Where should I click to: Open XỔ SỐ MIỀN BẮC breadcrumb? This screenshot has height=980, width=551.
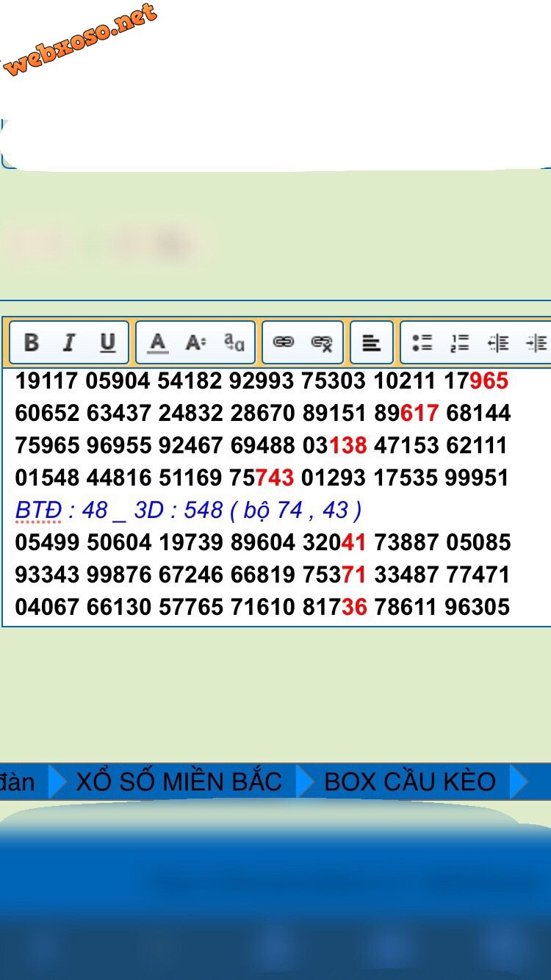[x=179, y=782]
